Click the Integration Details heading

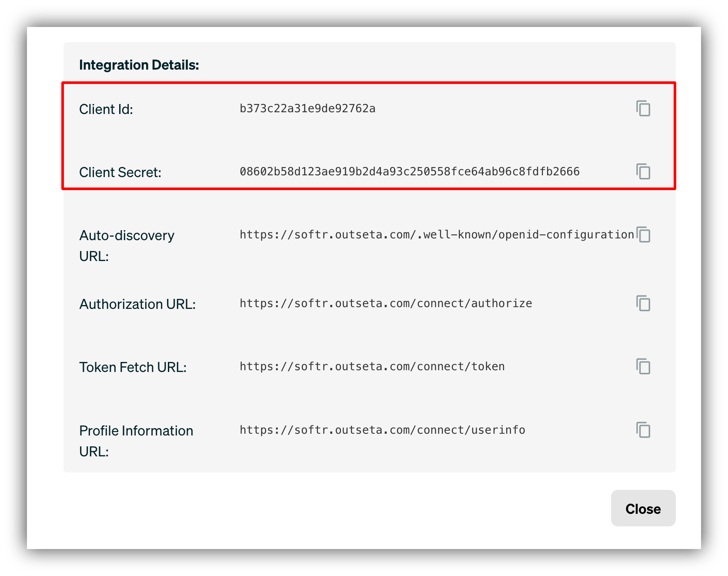(139, 64)
